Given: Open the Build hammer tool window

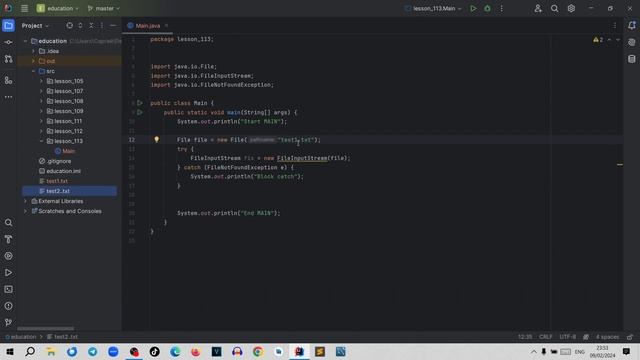Looking at the screenshot, I should [x=8, y=239].
